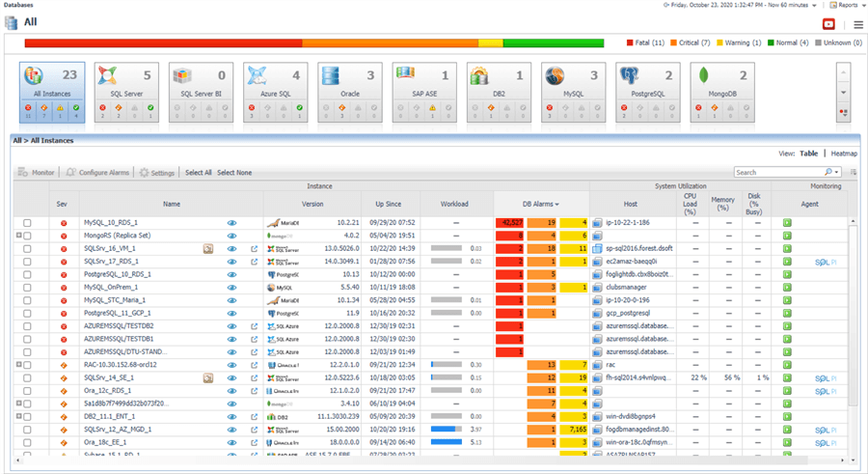Expand the MongoRS (Replica Set) row

[x=19, y=235]
